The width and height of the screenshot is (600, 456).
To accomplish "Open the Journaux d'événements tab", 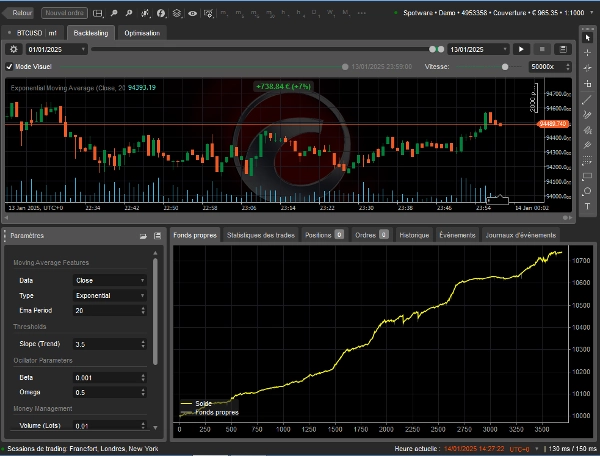I will 521,235.
